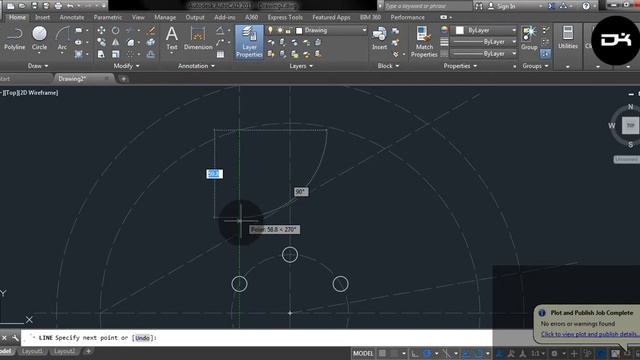640x360 pixels.
Task: Click the Rectangle tool icon
Action: [x=79, y=31]
